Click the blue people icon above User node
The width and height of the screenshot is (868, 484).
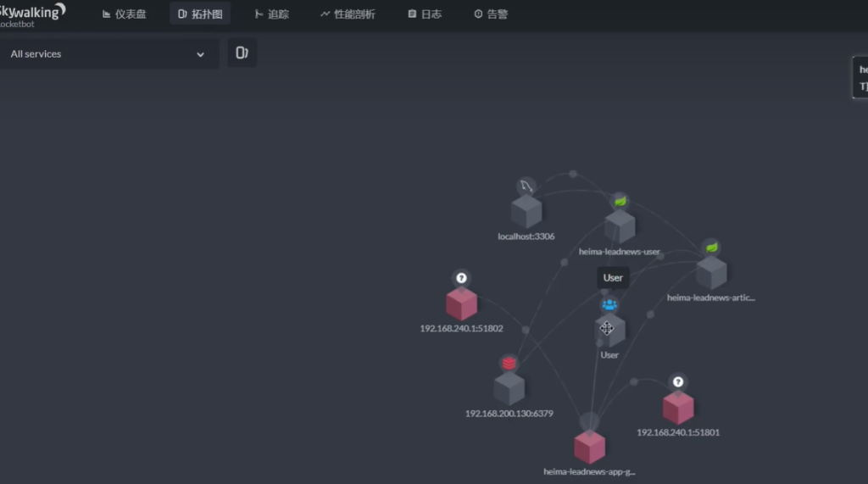[x=609, y=304]
